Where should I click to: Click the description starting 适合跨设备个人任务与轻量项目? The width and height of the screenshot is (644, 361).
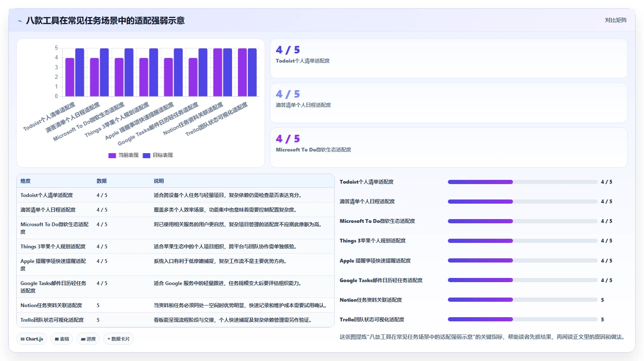coord(227,195)
